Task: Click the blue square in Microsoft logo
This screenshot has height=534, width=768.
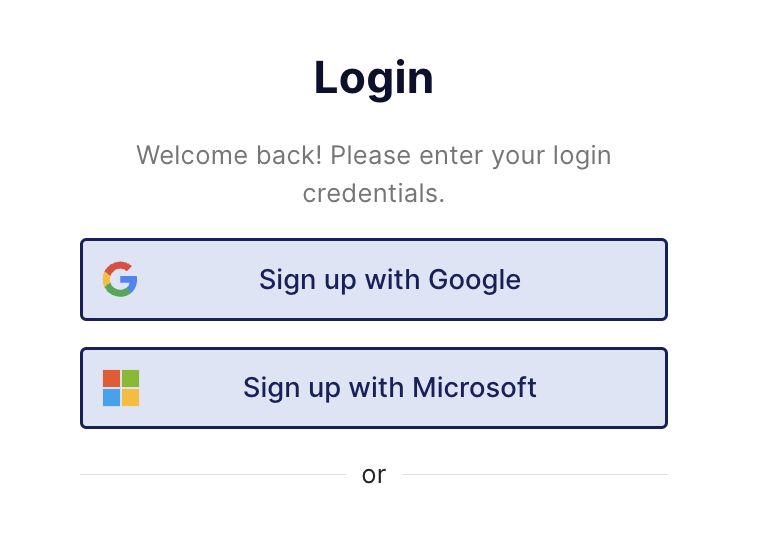Action: (111, 397)
